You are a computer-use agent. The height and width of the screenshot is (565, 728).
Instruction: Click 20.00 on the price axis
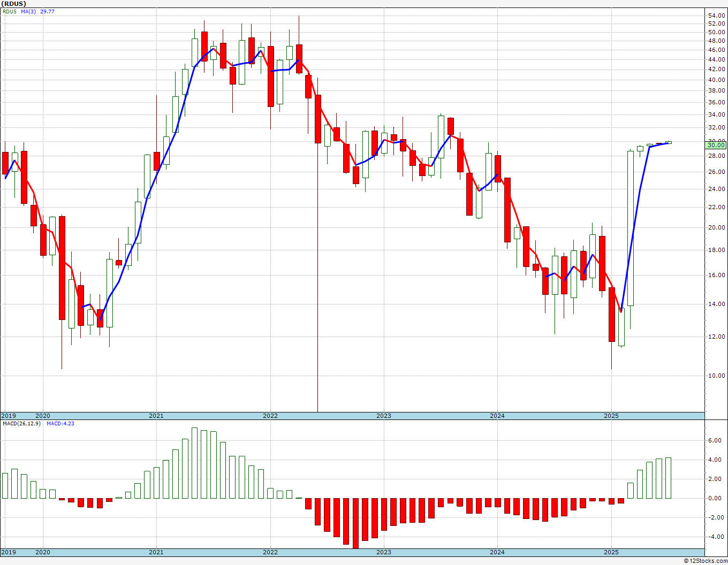pyautogui.click(x=716, y=227)
